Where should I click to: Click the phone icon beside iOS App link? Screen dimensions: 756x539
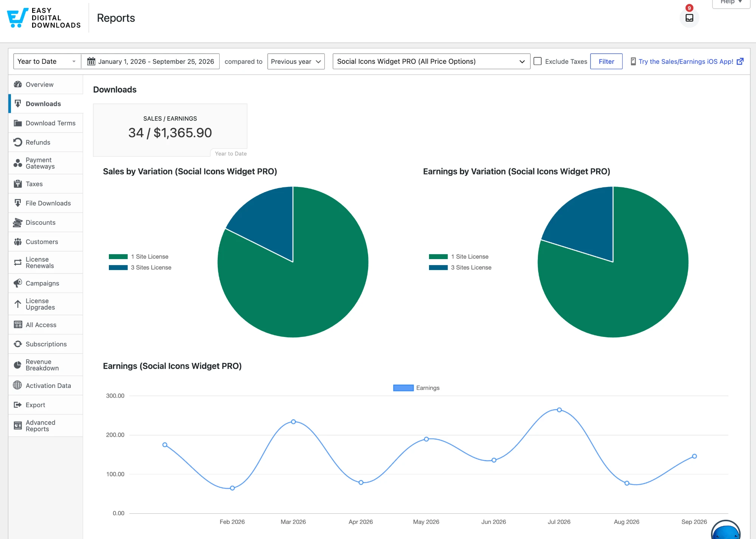[x=633, y=61]
